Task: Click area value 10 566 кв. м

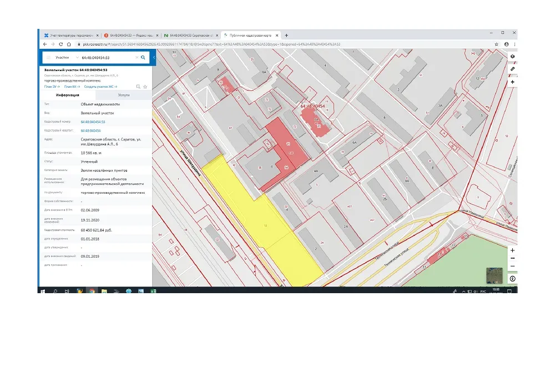Action: (92, 153)
